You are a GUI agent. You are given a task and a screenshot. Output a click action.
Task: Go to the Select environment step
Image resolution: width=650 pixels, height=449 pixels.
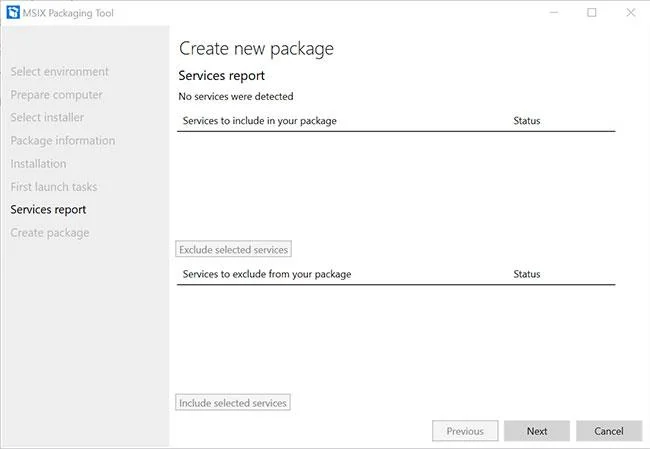(60, 72)
